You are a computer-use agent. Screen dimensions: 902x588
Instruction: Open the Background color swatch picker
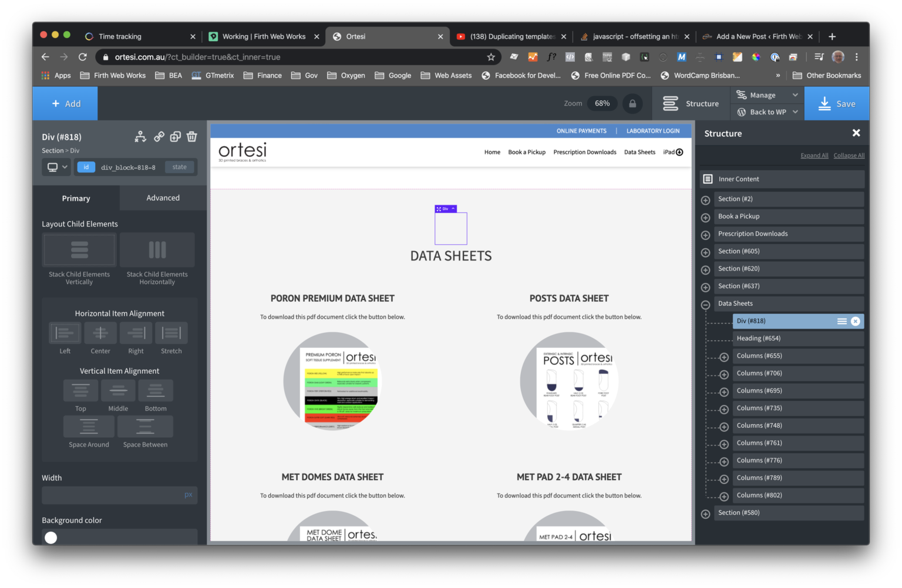point(51,537)
